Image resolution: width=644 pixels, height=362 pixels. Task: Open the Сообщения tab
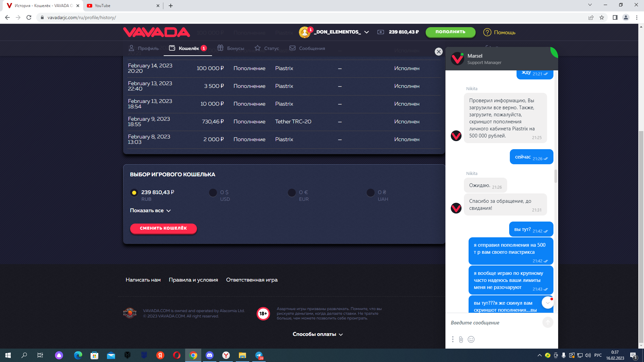point(307,48)
